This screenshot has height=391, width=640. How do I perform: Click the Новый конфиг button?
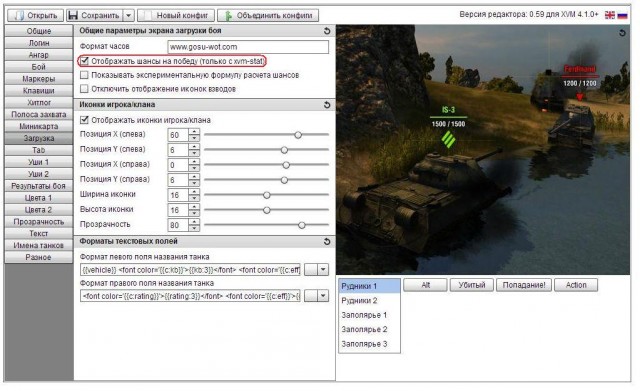(x=176, y=16)
